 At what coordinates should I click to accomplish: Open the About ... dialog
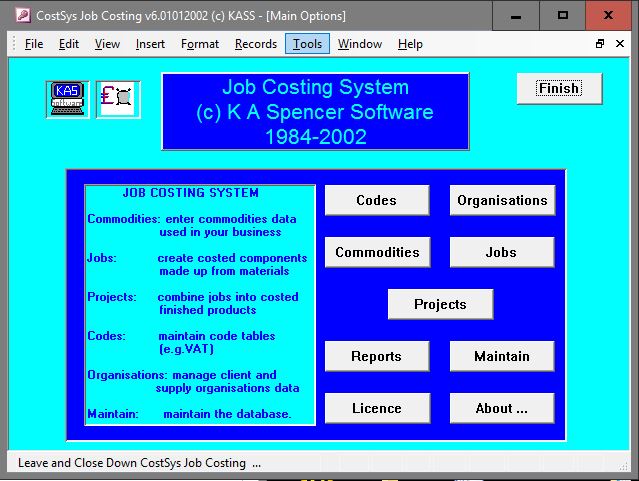pyautogui.click(x=502, y=408)
